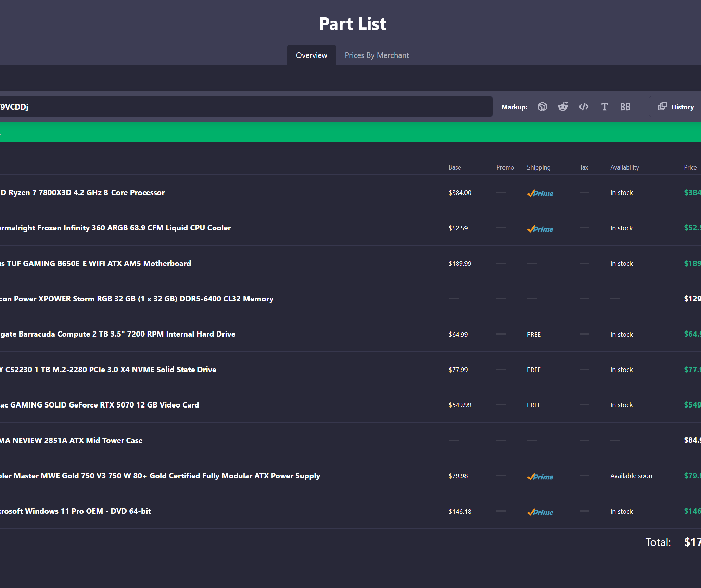
Task: Open the NEVIEW 2851A mid tower case link
Action: point(71,440)
